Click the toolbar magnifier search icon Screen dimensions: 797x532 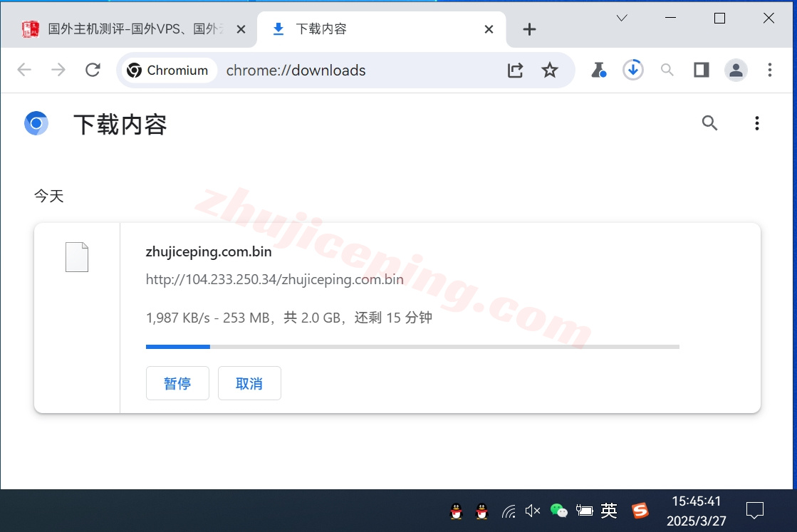[x=667, y=70]
